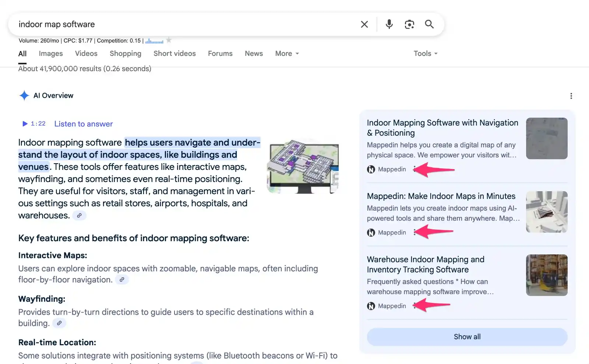
Task: Click Mappedin favicon under Navigation & Positioning card
Action: [371, 169]
